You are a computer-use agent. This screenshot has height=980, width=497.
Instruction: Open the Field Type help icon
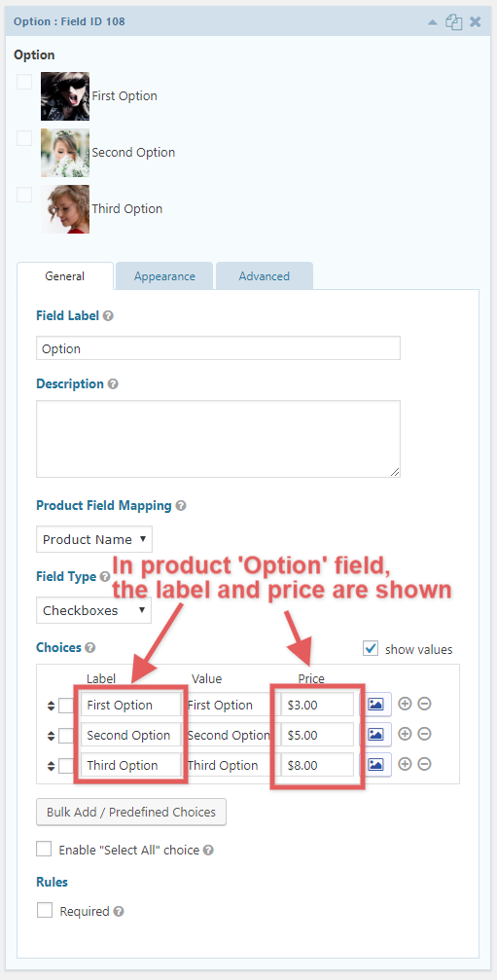tap(105, 576)
